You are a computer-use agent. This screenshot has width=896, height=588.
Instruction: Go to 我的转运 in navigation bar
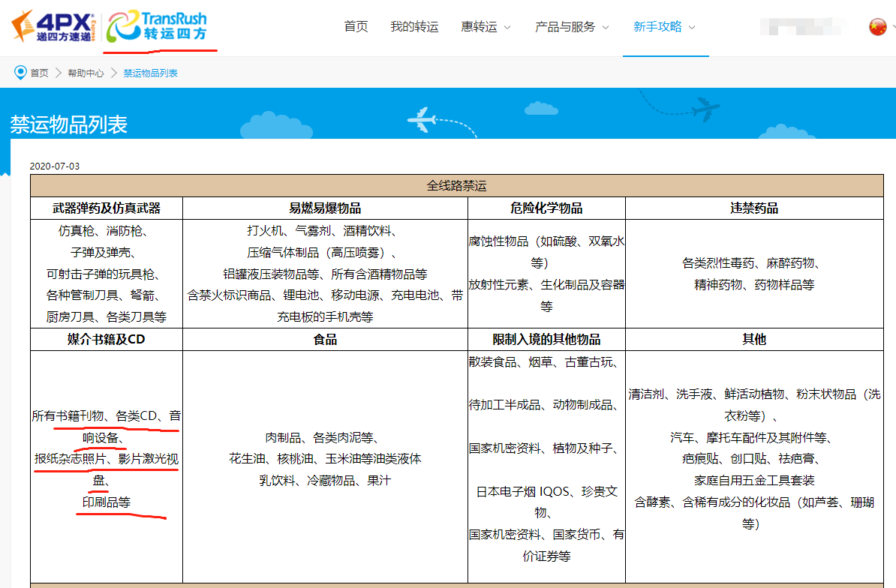414,27
